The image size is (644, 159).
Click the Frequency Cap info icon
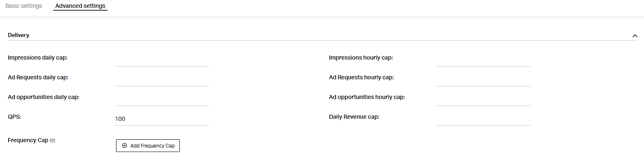point(51,141)
